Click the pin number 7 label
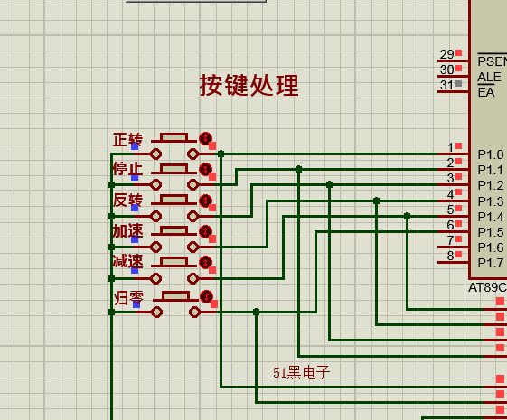 pos(451,240)
